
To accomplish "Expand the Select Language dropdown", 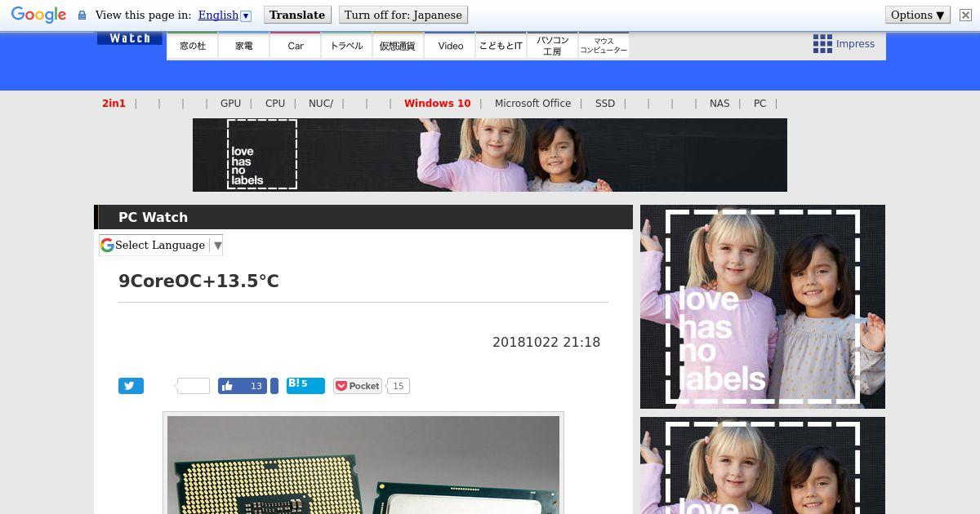I will click(x=161, y=245).
